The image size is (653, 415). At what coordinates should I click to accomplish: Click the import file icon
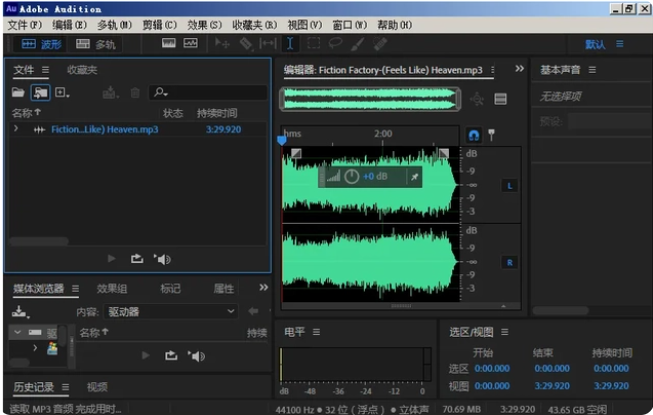40,92
